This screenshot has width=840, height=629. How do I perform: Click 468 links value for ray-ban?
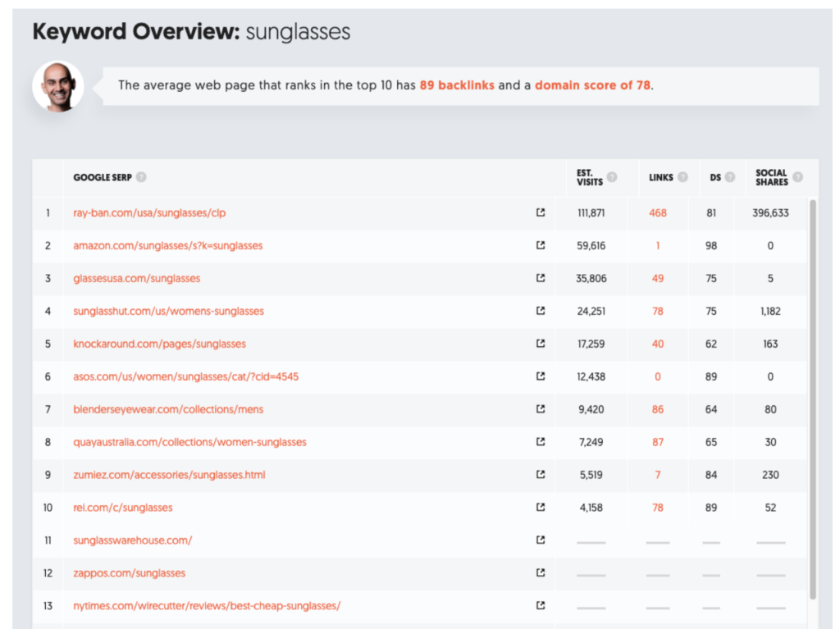tap(658, 212)
